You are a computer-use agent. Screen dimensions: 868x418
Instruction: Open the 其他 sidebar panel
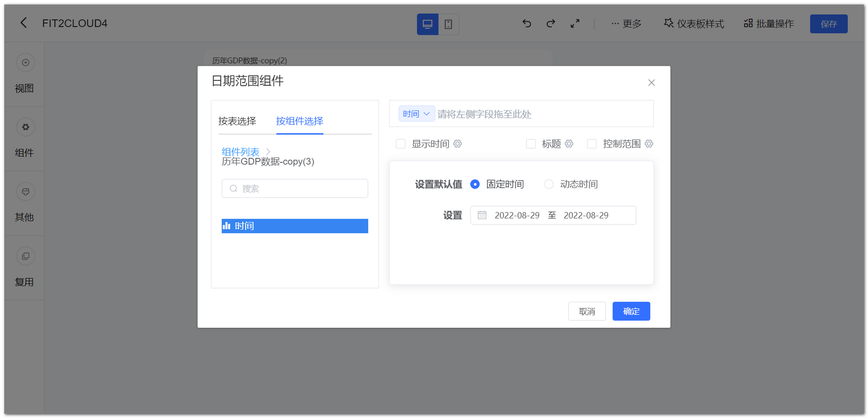pos(24,203)
